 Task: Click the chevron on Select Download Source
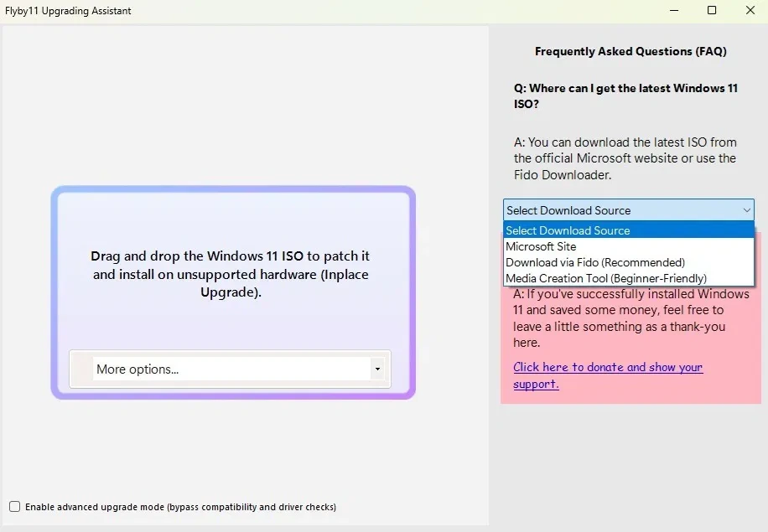(x=746, y=210)
